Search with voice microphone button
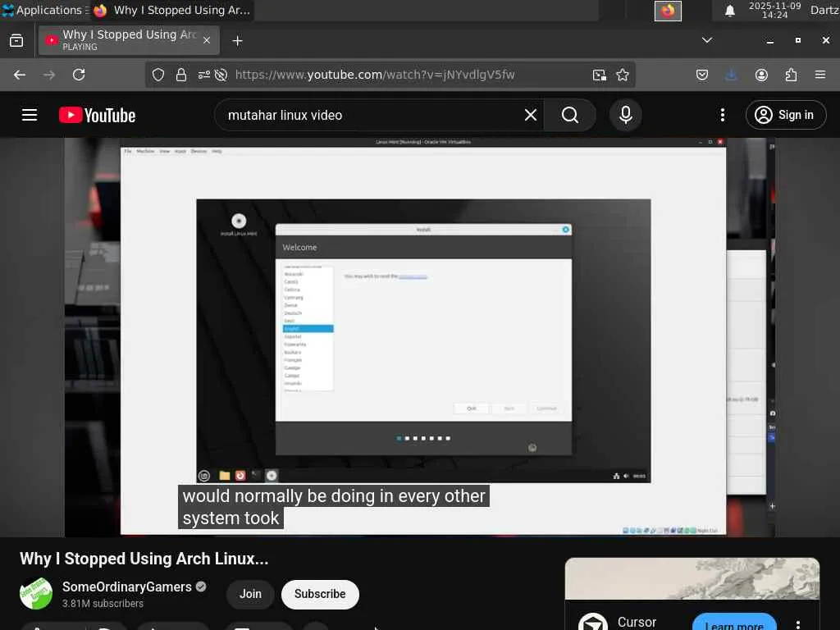840x630 pixels. [626, 115]
